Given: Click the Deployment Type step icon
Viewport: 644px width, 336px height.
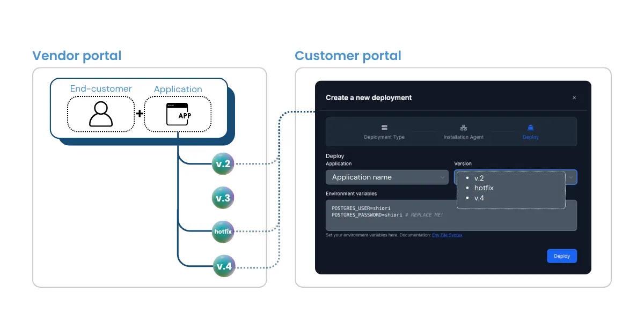Looking at the screenshot, I should (384, 128).
